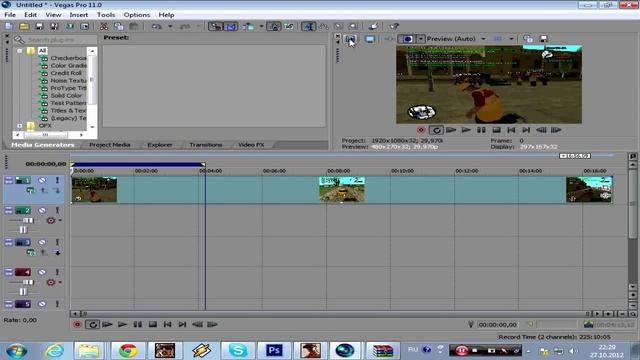640x360 pixels.
Task: Mute track 5
Action: click(x=42, y=304)
